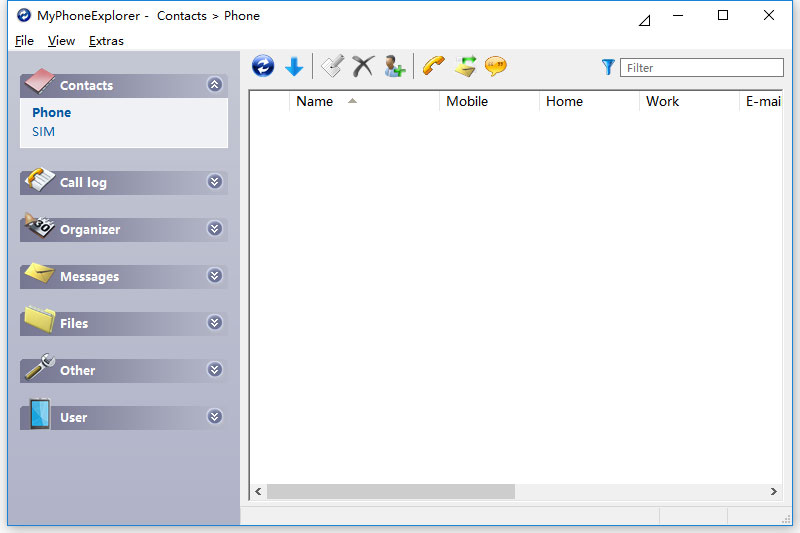Open the File menu
Screen dimensions: 800x533
pyautogui.click(x=24, y=41)
